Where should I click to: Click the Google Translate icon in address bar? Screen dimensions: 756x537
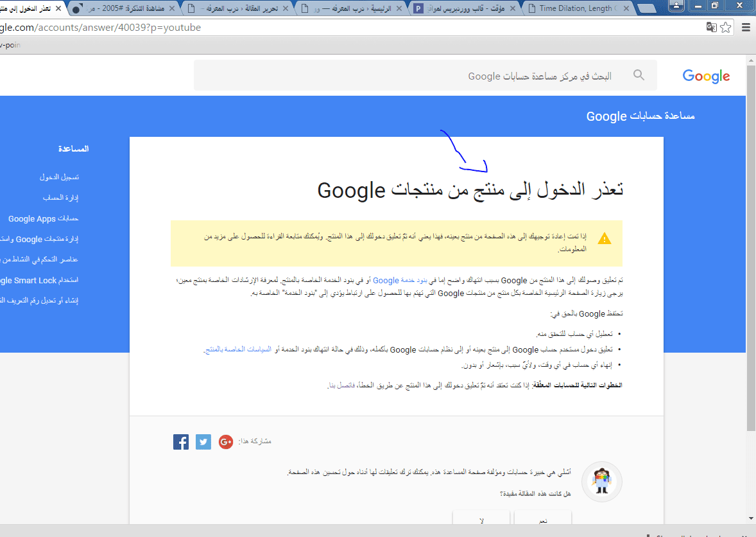[711, 28]
